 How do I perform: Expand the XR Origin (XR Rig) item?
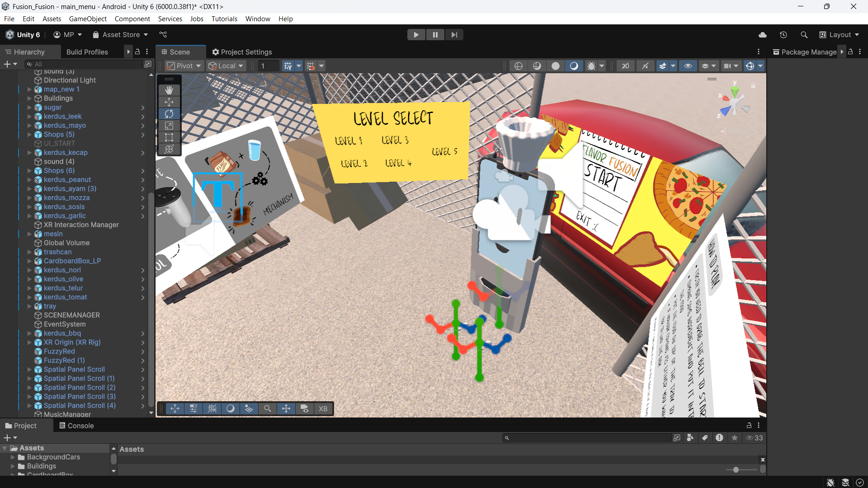coord(29,343)
